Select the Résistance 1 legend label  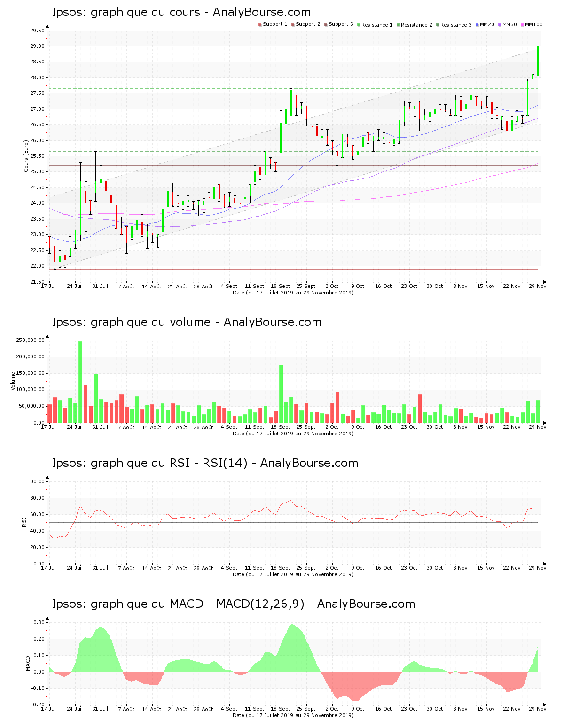(377, 25)
